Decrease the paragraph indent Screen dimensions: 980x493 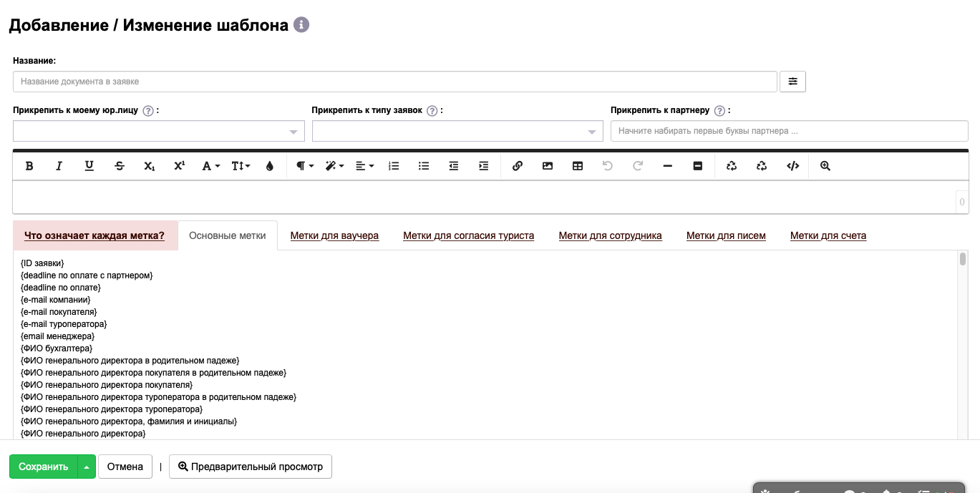coord(454,166)
